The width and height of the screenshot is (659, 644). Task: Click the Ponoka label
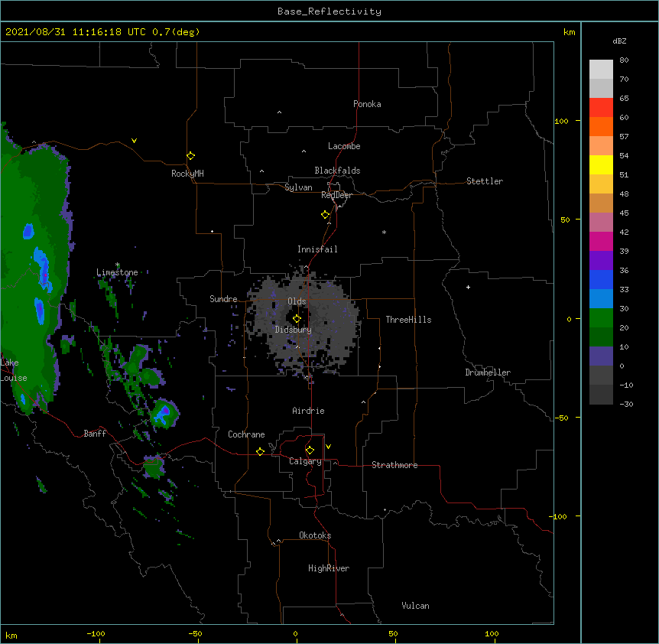coord(367,104)
